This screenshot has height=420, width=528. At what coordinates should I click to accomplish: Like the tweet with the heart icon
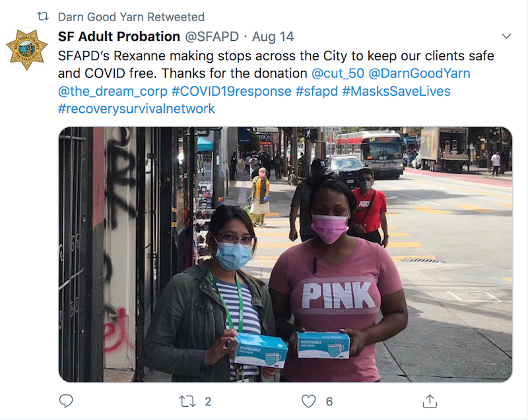[308, 402]
